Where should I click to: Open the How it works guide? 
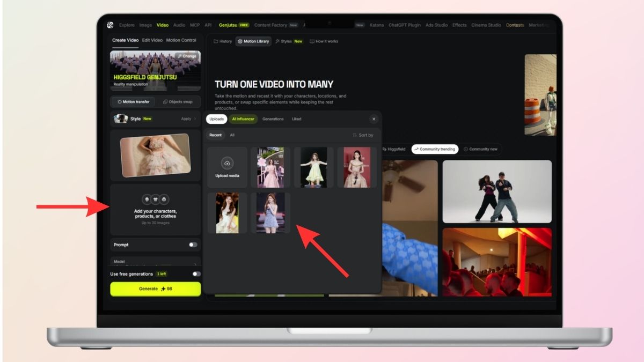(324, 41)
